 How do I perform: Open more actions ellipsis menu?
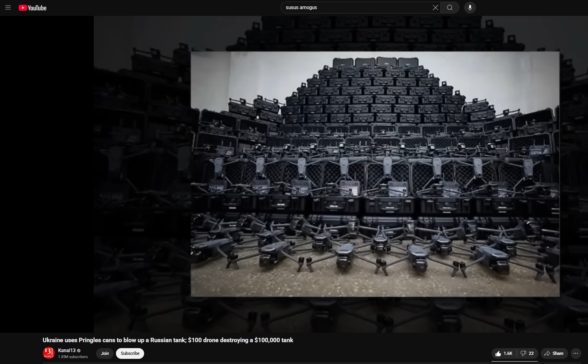[x=576, y=353]
